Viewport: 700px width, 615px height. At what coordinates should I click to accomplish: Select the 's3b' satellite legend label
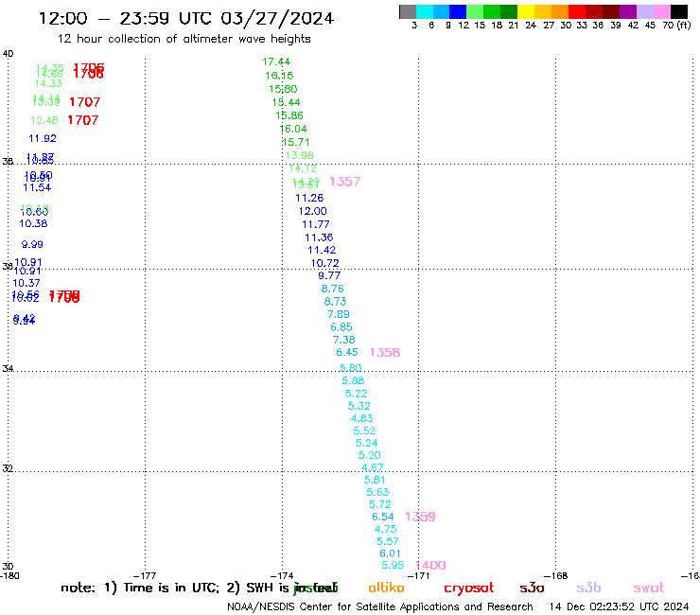pos(588,588)
